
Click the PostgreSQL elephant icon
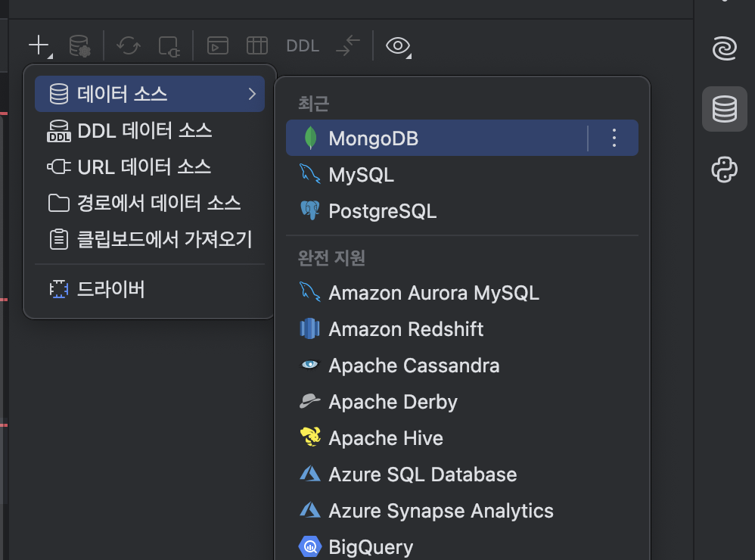(310, 210)
